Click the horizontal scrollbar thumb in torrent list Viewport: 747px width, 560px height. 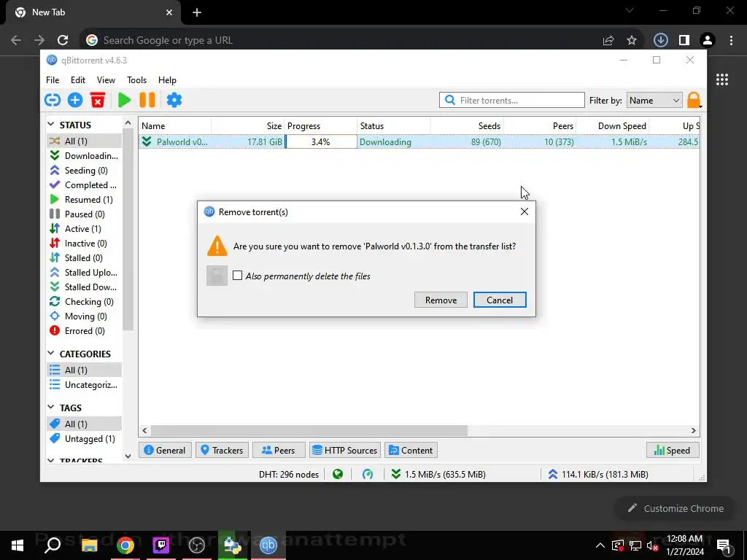point(309,430)
